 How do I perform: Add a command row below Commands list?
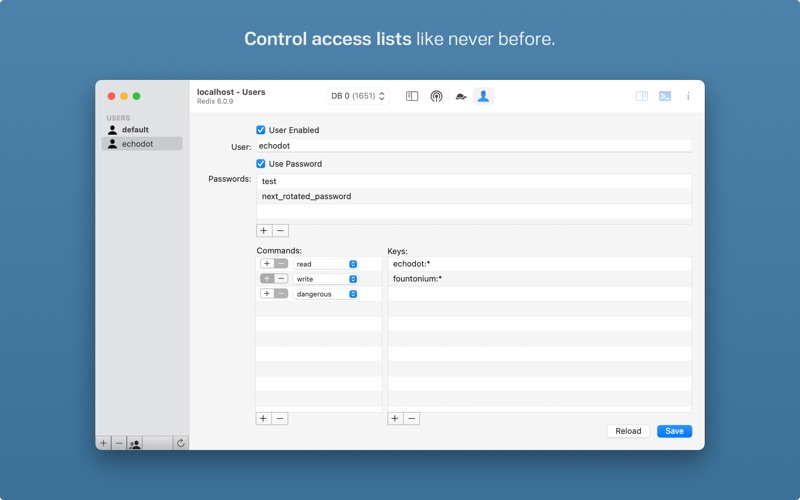263,418
